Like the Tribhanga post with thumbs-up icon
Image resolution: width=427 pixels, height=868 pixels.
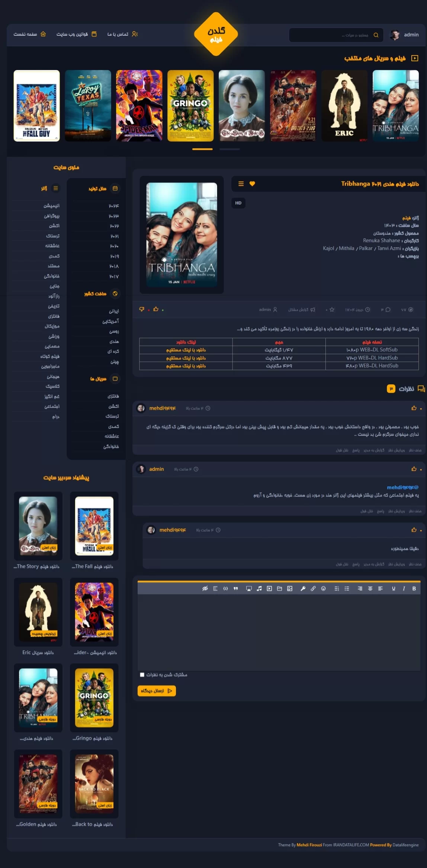coord(156,309)
